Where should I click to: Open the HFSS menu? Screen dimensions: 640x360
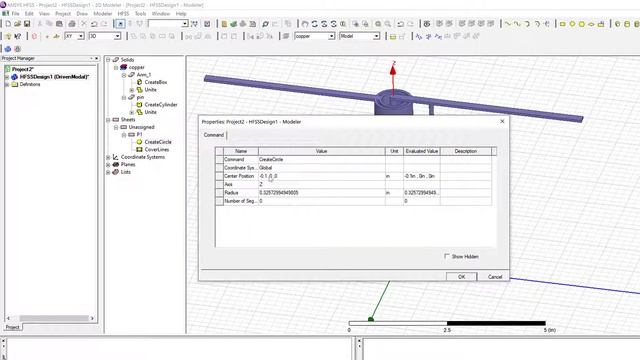(x=123, y=13)
